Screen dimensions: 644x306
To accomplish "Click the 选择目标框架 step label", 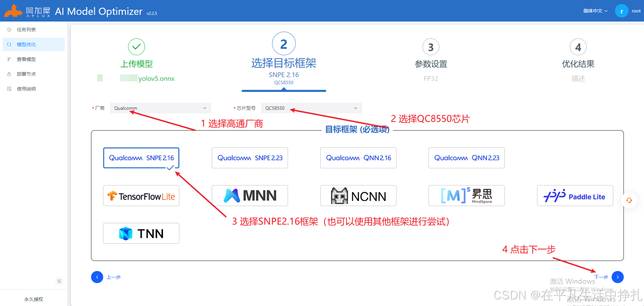I will point(284,63).
